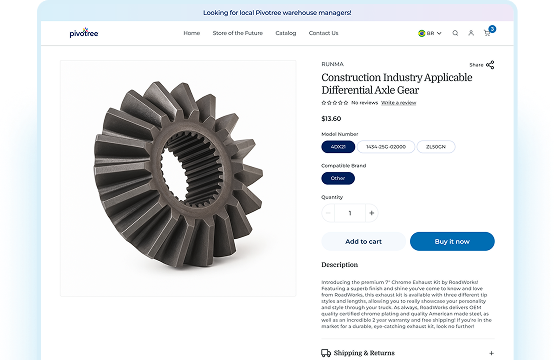Select model number ZL50CN

[436, 147]
